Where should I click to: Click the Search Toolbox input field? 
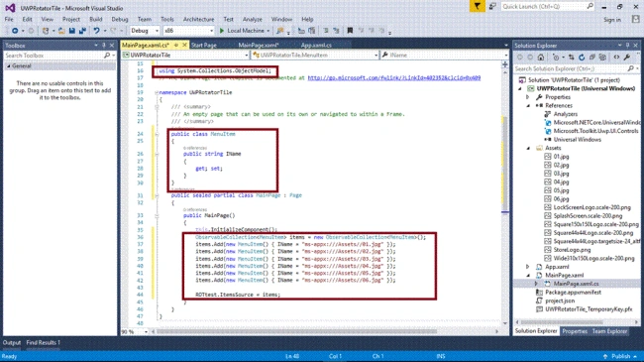pyautogui.click(x=54, y=56)
